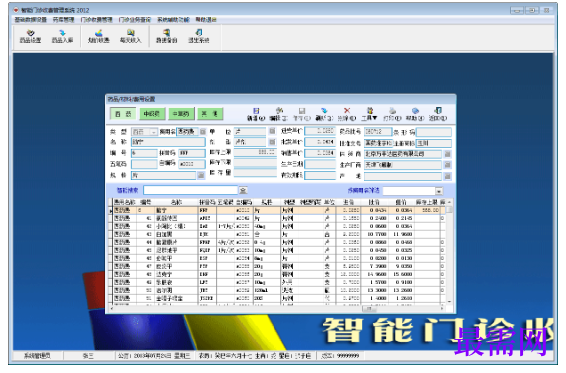Image resolution: width=566 pixels, height=373 pixels.
Task: Click the lookup button beside 产地 field
Action: [x=447, y=176]
